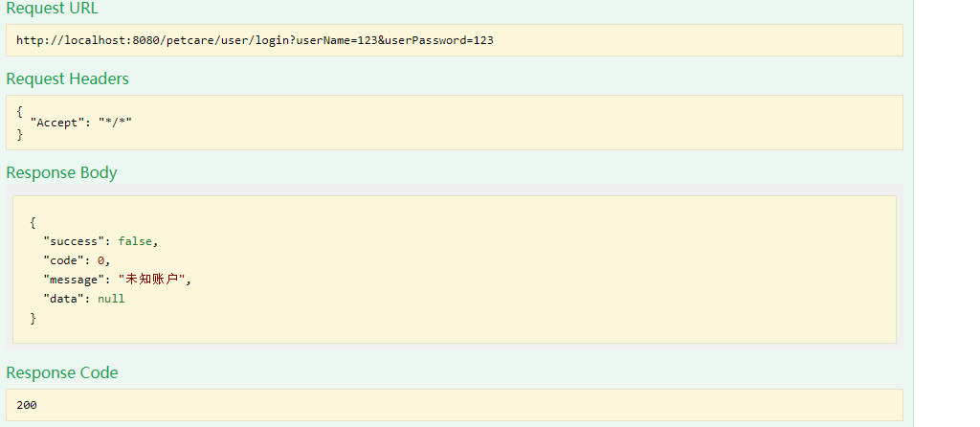Select the localhost login request URL text
Screen dimensions: 980x427
click(x=255, y=40)
